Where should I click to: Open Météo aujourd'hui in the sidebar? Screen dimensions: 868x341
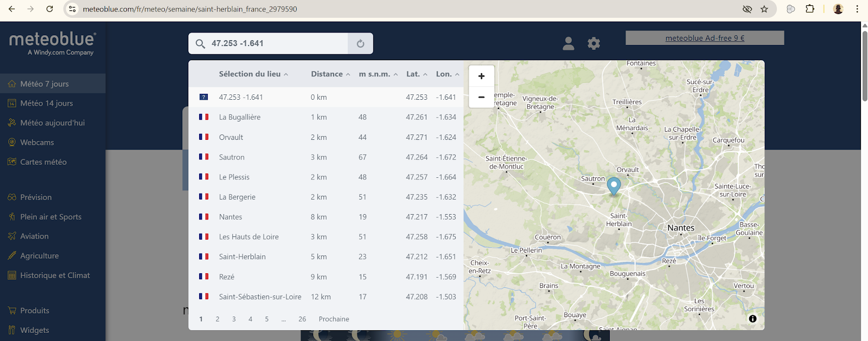point(53,123)
